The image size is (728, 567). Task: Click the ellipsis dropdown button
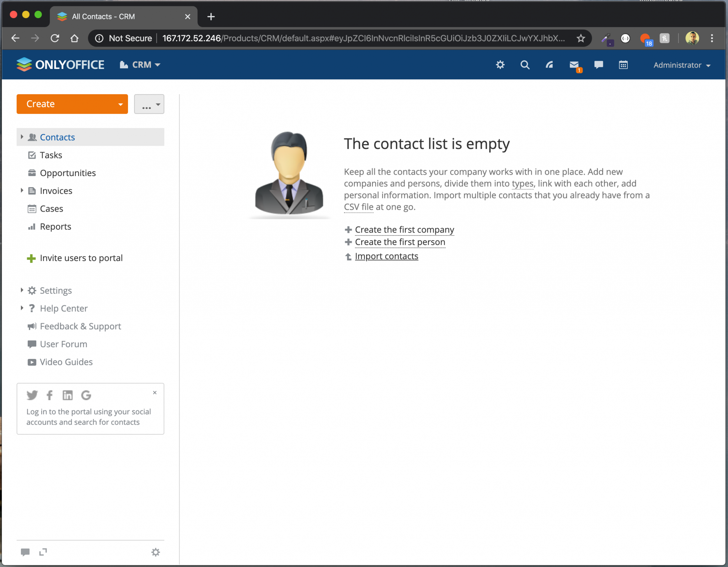click(x=149, y=104)
